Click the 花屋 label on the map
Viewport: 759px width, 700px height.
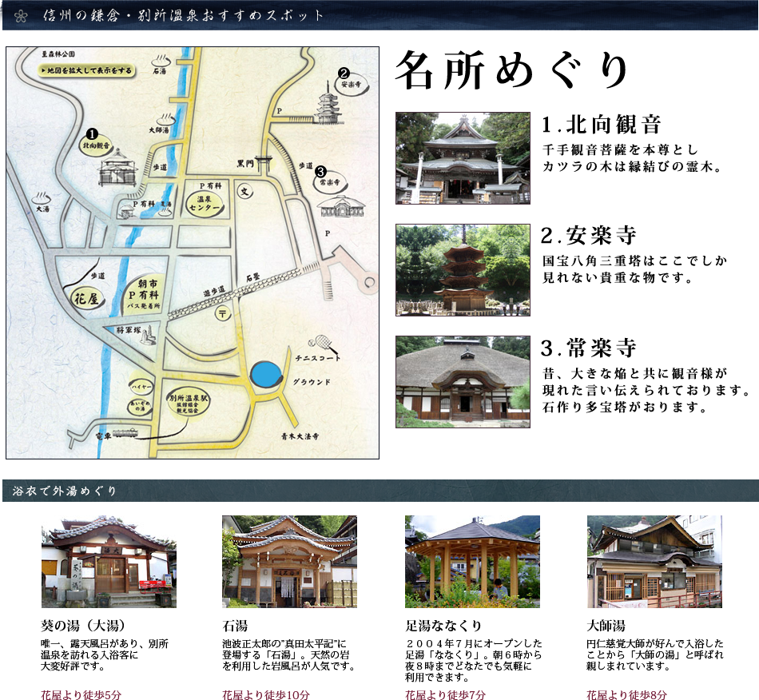tap(86, 299)
